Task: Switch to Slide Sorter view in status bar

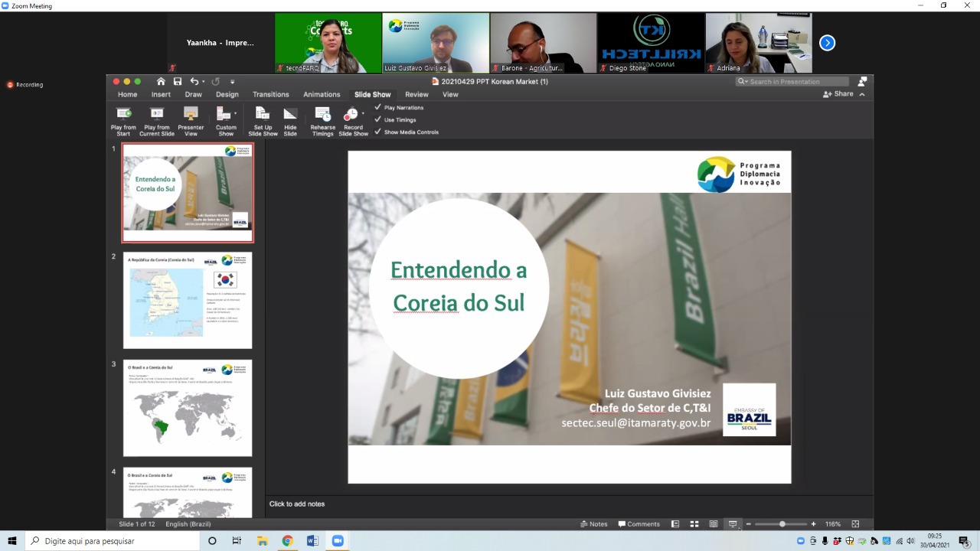Action: pyautogui.click(x=694, y=524)
